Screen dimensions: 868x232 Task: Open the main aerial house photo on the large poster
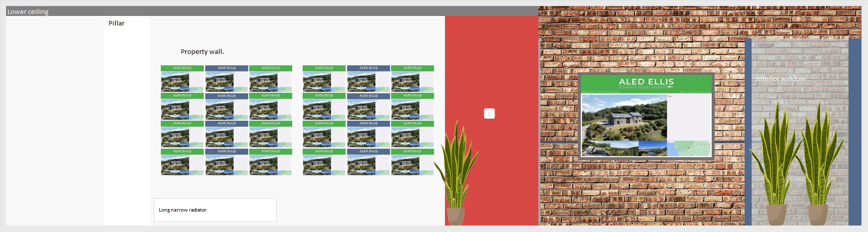point(624,118)
